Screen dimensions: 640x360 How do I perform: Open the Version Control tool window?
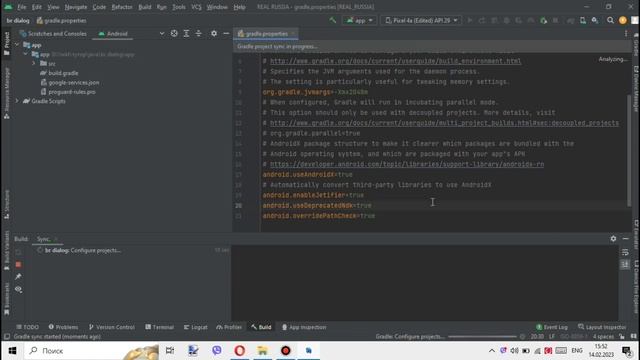pos(111,327)
